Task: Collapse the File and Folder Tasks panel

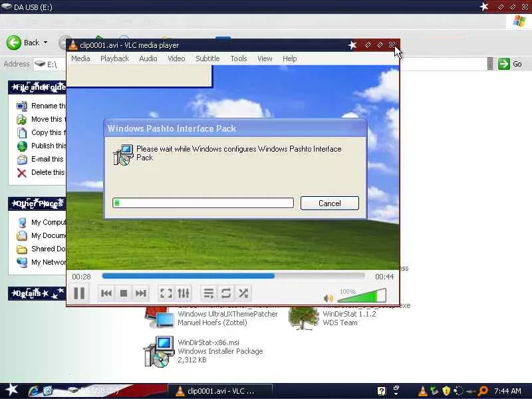Action: pos(37,88)
